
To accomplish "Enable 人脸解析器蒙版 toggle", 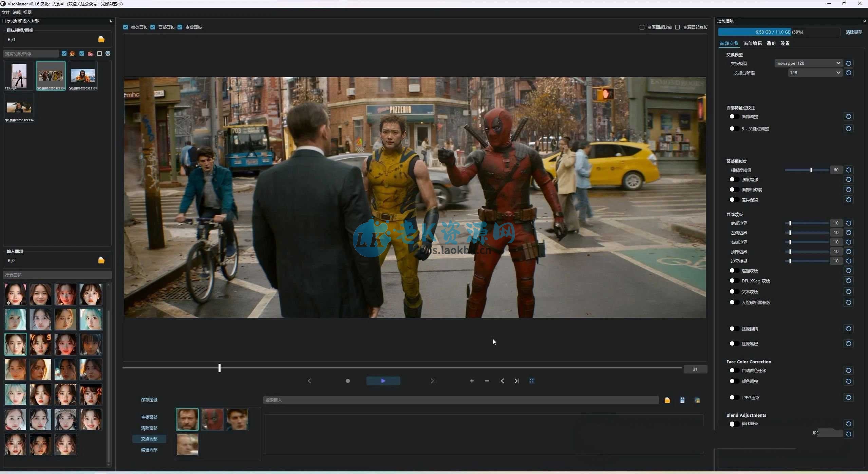I will coord(734,302).
